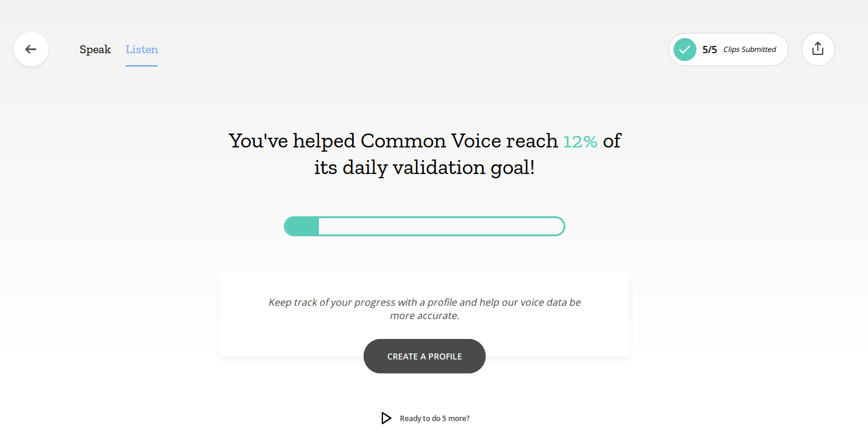
Task: Click 'Ready to do 5 more?' text
Action: click(434, 417)
